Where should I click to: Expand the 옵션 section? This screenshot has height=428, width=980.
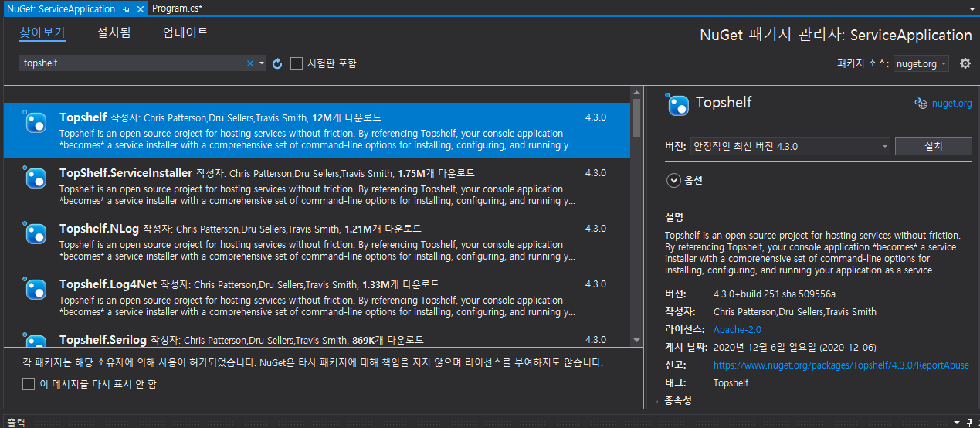coord(673,180)
